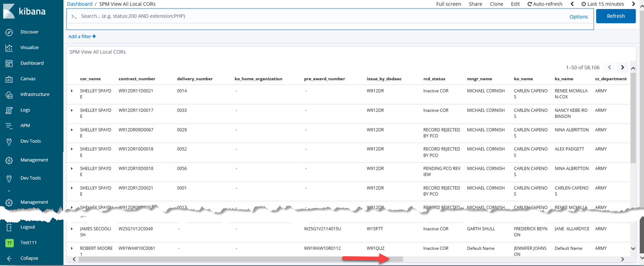This screenshot has height=266, width=644.
Task: Expand the row with delivery number 0001
Action: (72, 188)
